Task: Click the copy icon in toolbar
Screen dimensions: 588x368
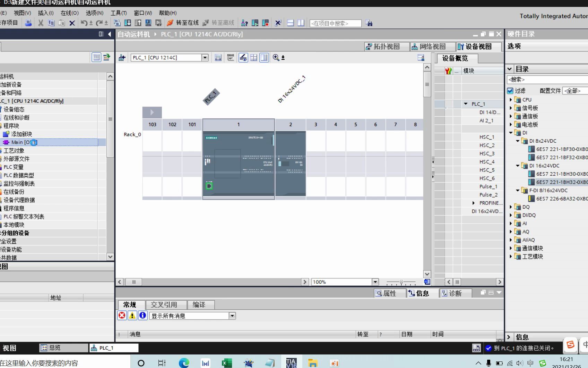Action: [x=51, y=23]
